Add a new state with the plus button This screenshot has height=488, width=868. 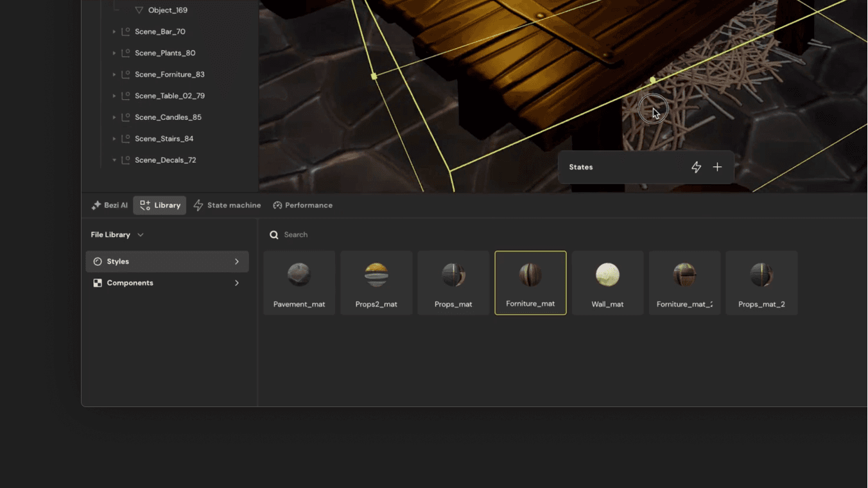(x=717, y=167)
